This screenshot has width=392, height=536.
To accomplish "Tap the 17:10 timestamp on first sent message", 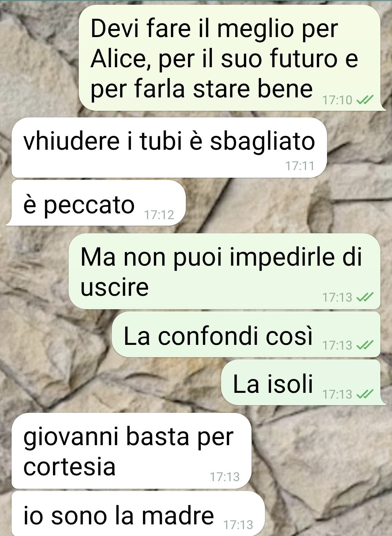I will [337, 100].
